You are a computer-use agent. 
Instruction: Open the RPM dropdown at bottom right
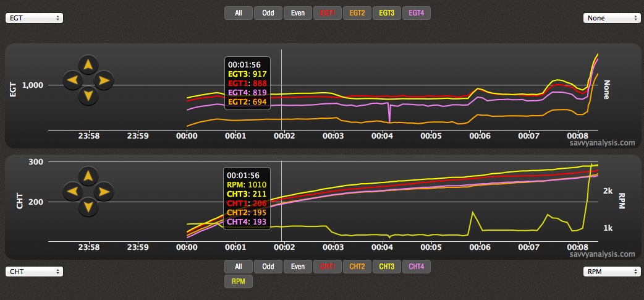pos(611,271)
